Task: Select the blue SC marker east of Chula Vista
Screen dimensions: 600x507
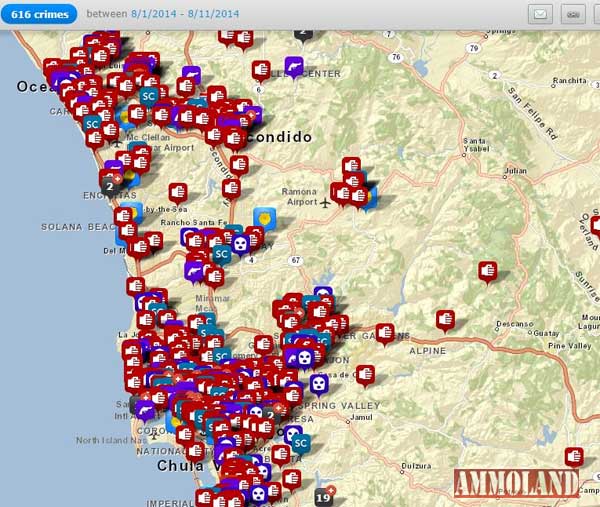Action: click(300, 441)
